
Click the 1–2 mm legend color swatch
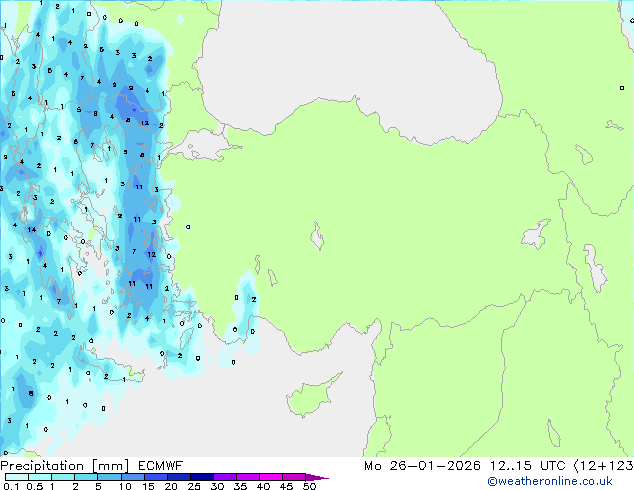[x=63, y=477]
